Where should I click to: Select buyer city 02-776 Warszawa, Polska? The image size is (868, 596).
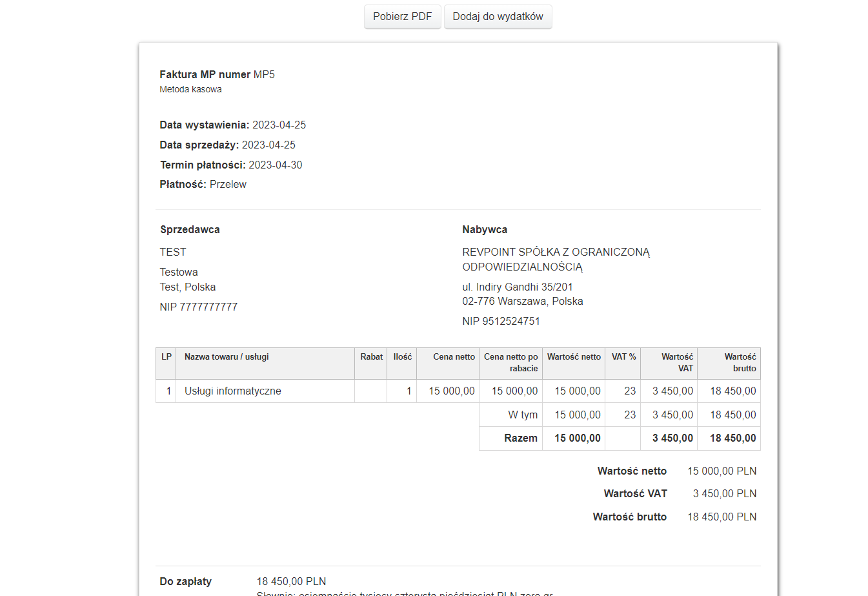[x=523, y=301]
